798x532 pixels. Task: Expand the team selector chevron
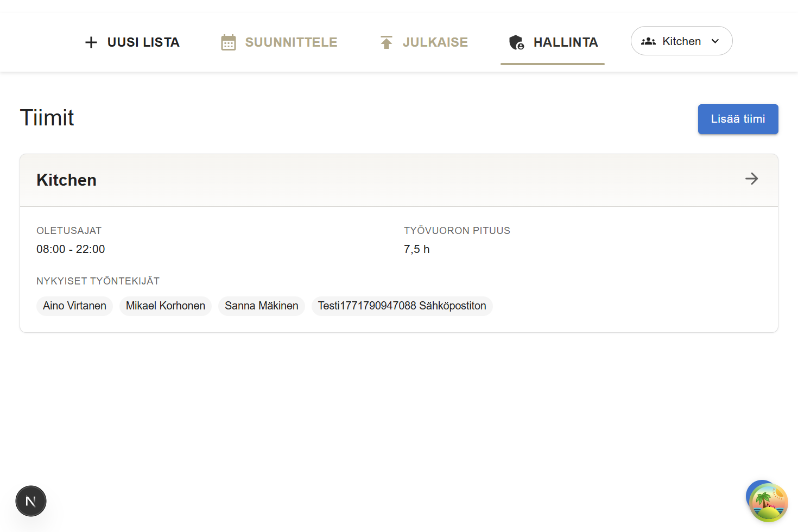[715, 41]
